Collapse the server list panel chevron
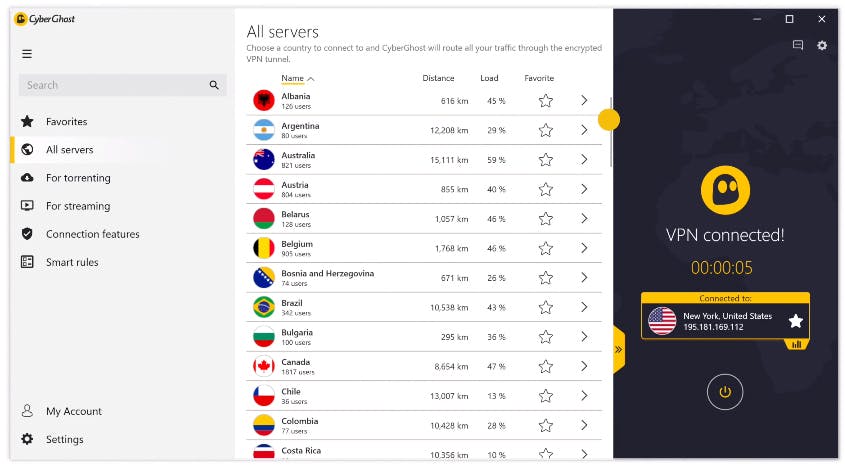 pyautogui.click(x=618, y=350)
